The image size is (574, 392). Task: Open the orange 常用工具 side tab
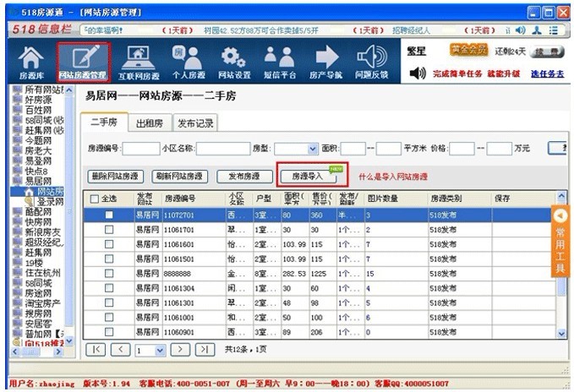pyautogui.click(x=560, y=242)
